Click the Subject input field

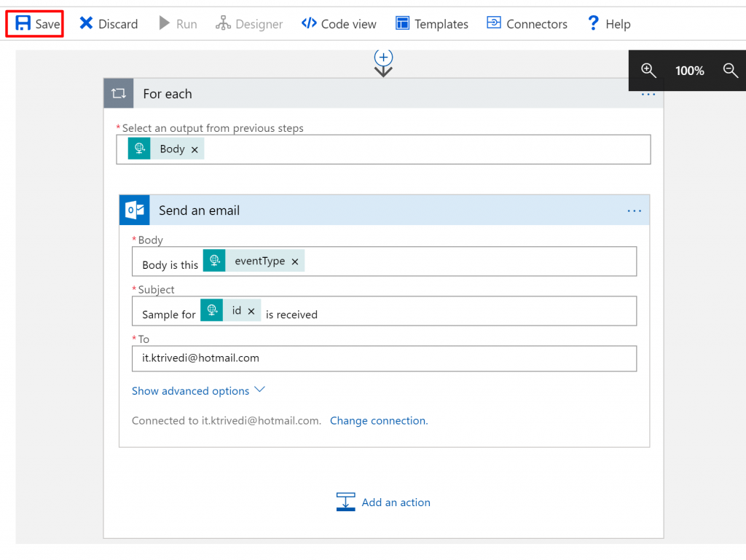click(x=385, y=311)
